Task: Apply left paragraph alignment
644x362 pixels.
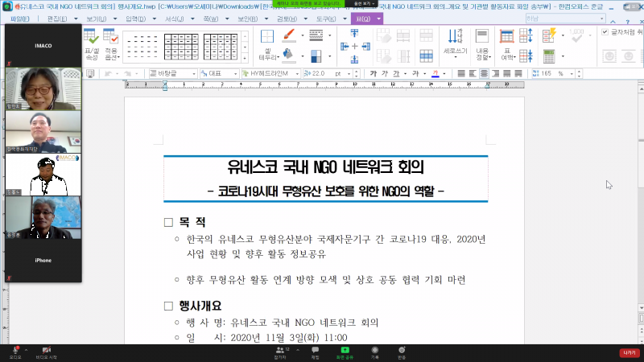Action: 473,73
